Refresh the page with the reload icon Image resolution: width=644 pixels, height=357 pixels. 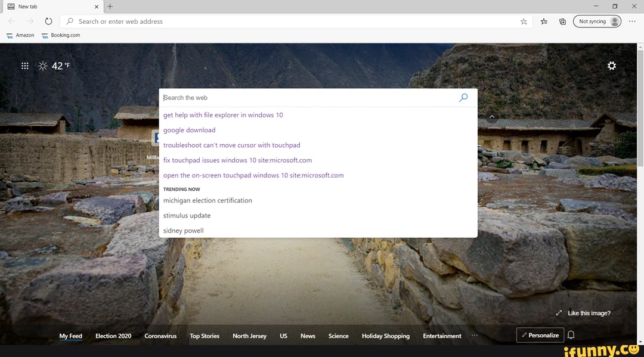(x=48, y=21)
